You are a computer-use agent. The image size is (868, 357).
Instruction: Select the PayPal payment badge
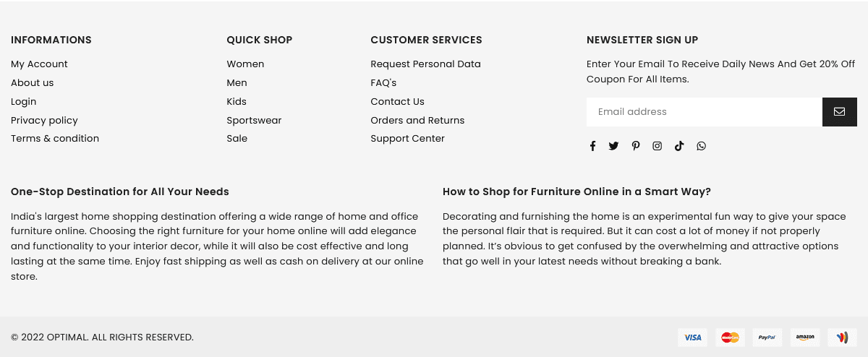[x=767, y=337]
